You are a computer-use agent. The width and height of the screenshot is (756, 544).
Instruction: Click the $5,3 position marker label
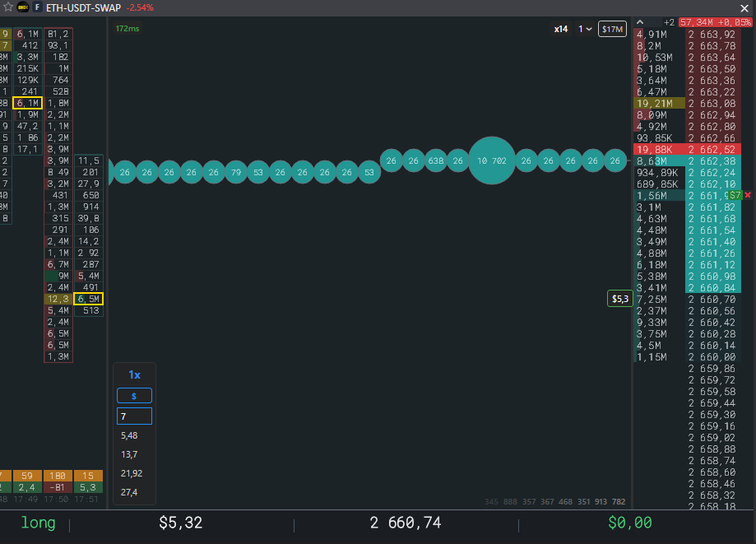[620, 299]
